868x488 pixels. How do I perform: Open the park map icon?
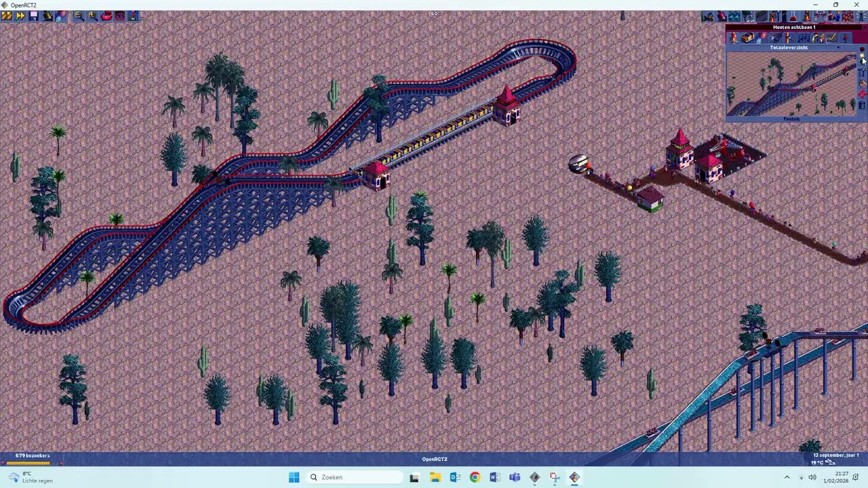click(x=134, y=16)
